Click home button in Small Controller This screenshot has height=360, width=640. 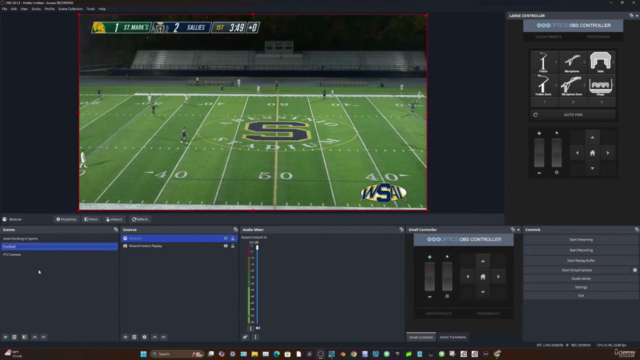[x=483, y=277]
